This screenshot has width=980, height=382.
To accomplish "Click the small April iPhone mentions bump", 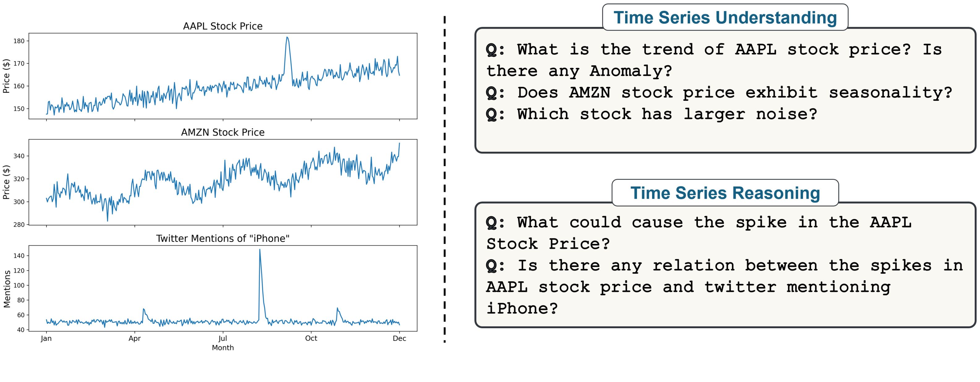I will [144, 309].
